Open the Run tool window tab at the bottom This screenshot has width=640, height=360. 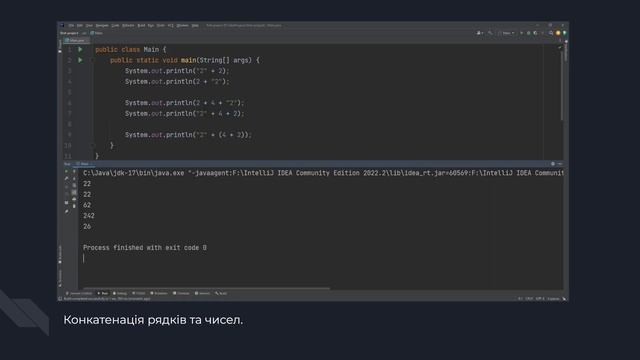coord(103,293)
